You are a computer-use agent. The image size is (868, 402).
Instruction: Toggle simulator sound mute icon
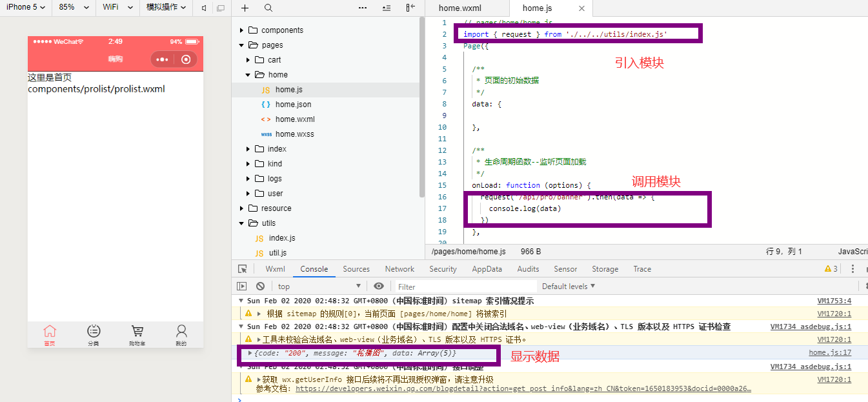(205, 8)
